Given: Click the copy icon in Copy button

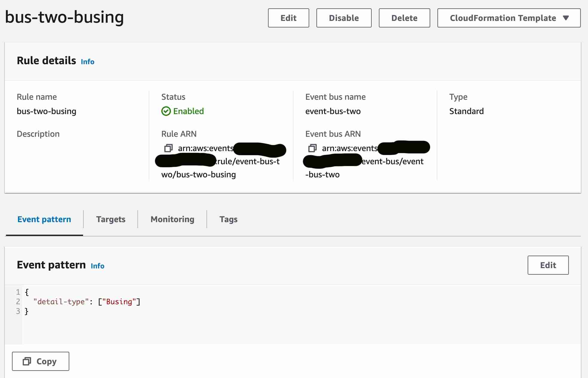Looking at the screenshot, I should click(x=27, y=361).
